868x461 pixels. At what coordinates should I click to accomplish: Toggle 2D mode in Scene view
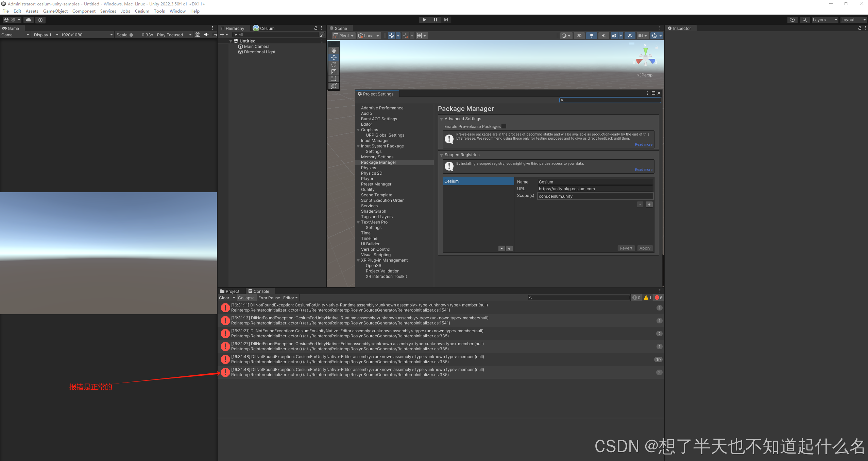tap(579, 36)
